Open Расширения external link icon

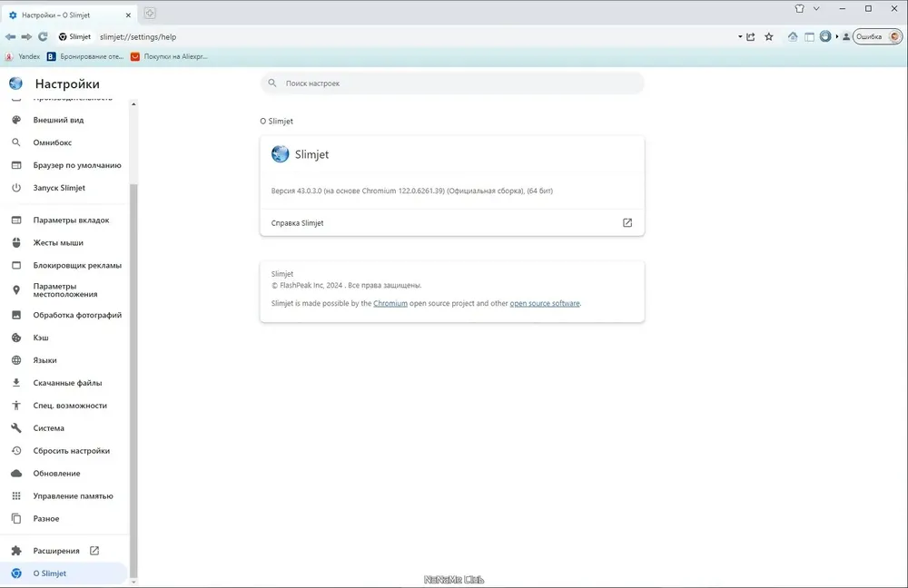pyautogui.click(x=94, y=551)
